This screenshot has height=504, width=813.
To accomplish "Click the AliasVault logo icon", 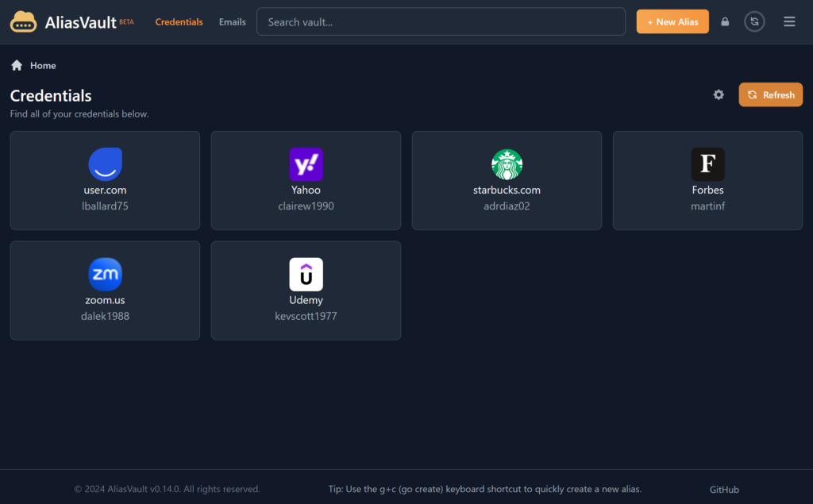I will 24,22.
